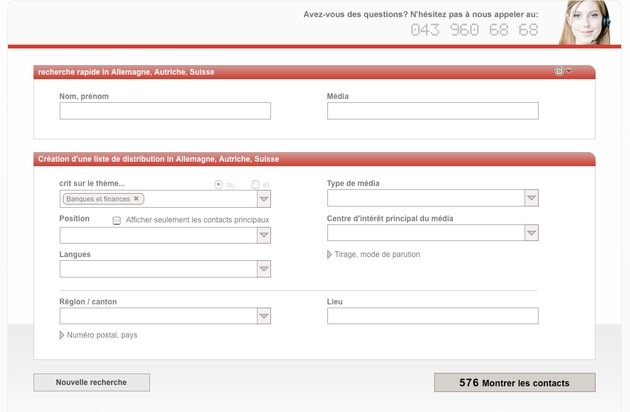Select the 'et' radio option
630x412 pixels.
coord(256,184)
